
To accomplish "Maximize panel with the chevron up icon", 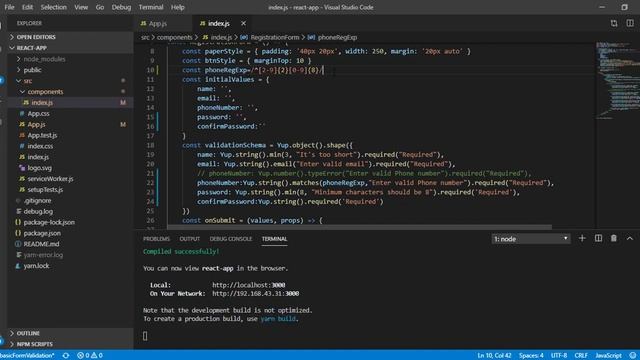I will click(630, 238).
